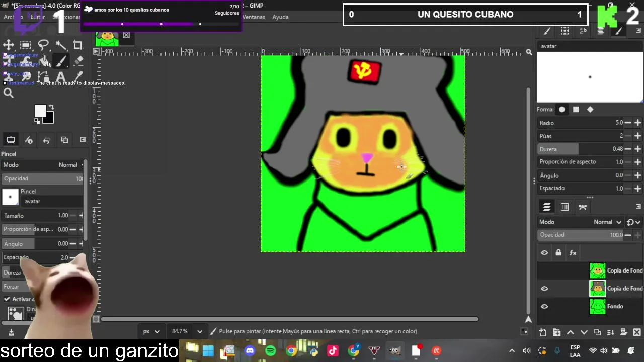Select the Text tool
644x362 pixels.
click(x=61, y=77)
